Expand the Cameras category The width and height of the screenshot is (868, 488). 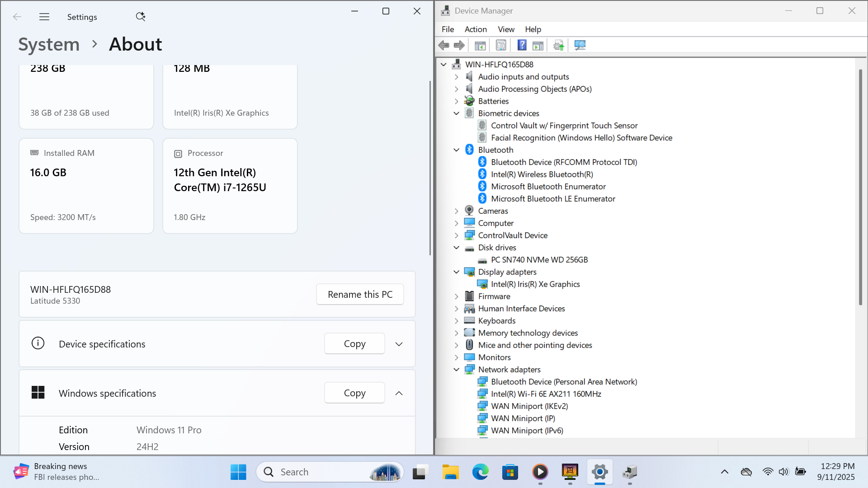(x=457, y=211)
